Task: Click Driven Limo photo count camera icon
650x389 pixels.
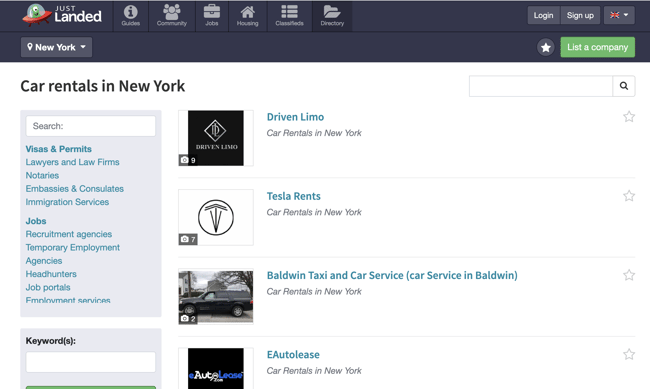Action: pyautogui.click(x=185, y=160)
